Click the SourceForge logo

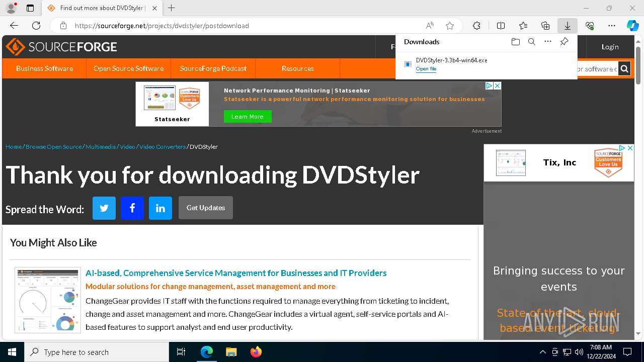pyautogui.click(x=61, y=47)
